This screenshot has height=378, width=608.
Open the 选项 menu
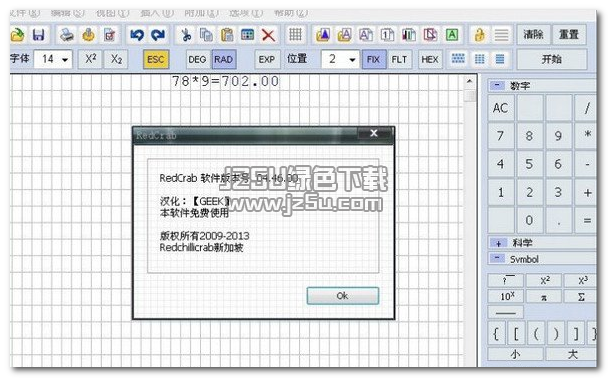tap(246, 13)
